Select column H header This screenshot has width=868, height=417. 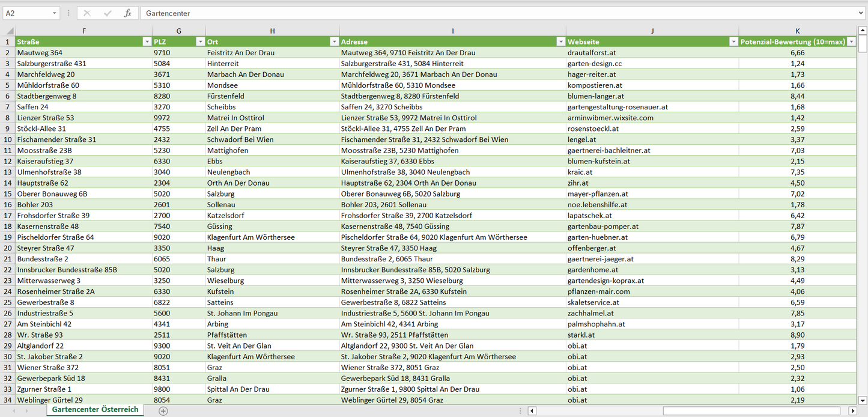pyautogui.click(x=272, y=31)
